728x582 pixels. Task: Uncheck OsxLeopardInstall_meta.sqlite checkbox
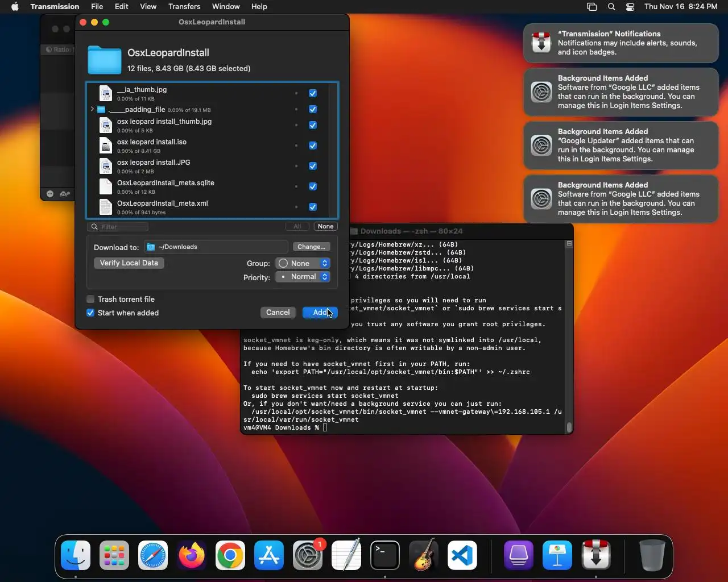(x=313, y=186)
